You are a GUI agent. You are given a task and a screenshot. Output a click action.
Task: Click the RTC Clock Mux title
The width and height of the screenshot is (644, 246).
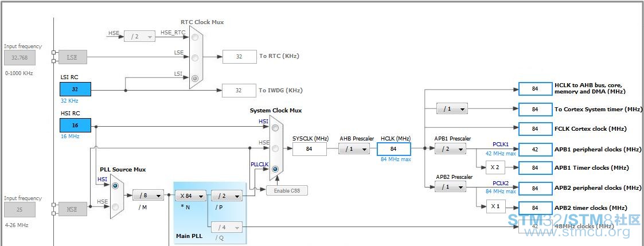(202, 22)
